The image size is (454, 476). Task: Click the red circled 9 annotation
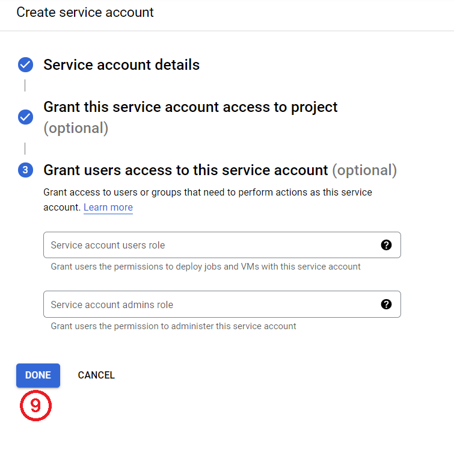(x=36, y=406)
